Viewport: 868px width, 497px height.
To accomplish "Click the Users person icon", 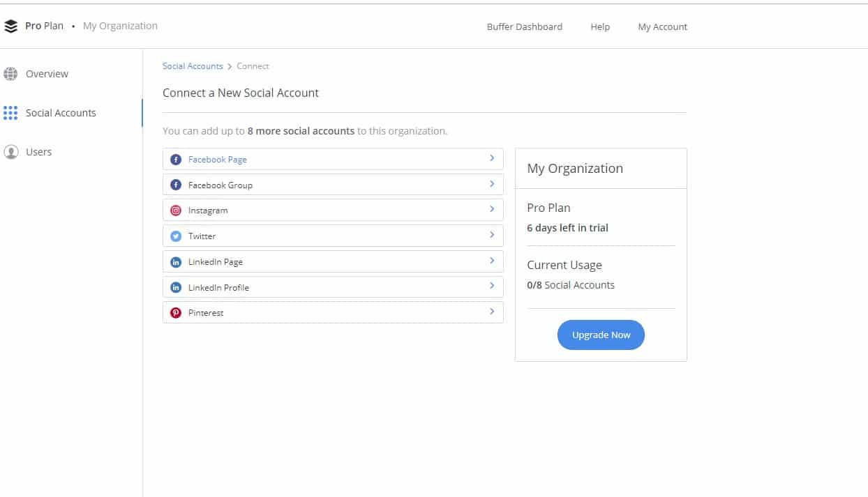I will [x=10, y=152].
